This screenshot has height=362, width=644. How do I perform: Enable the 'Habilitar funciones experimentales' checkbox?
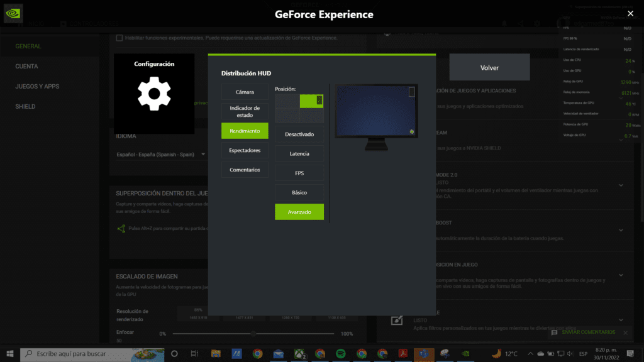[119, 38]
